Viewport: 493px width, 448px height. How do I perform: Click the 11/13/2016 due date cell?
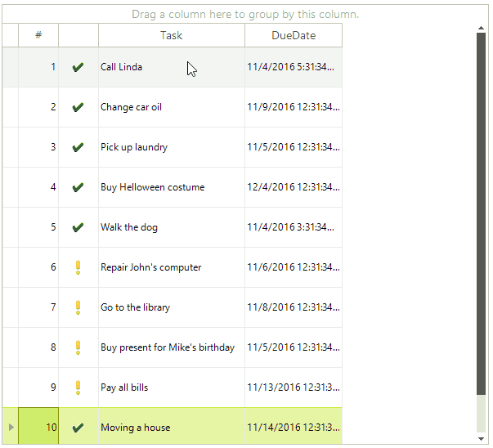[294, 388]
